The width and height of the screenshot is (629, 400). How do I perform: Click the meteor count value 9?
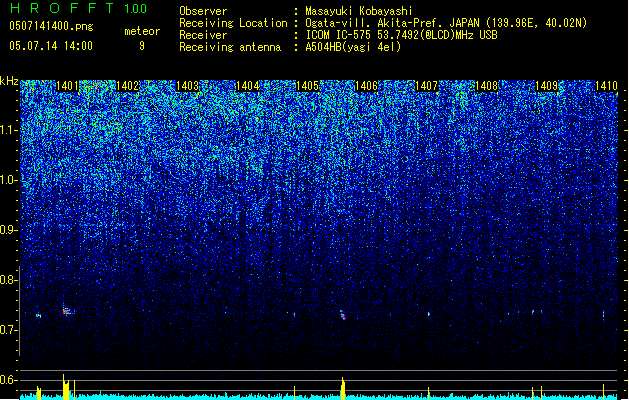(x=142, y=46)
